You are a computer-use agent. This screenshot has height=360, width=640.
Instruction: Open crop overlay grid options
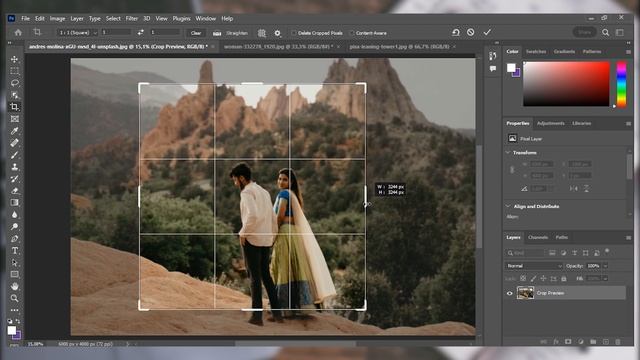click(x=262, y=33)
